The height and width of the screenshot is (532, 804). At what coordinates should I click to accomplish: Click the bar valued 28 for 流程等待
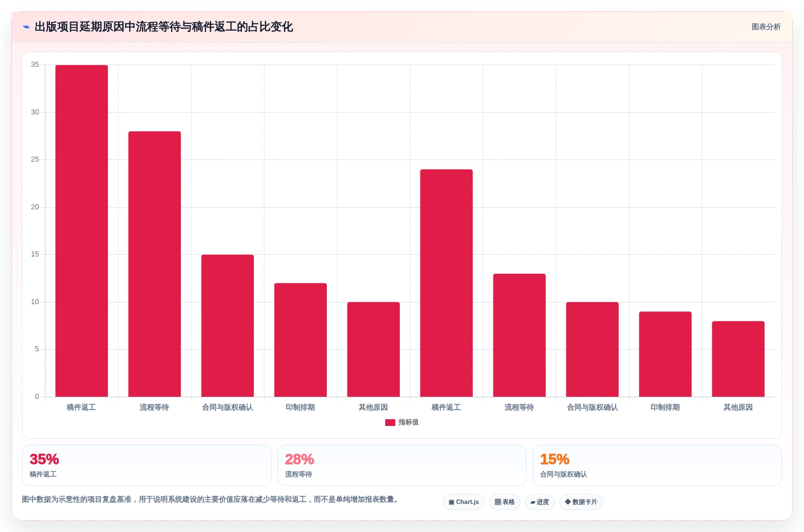[154, 264]
